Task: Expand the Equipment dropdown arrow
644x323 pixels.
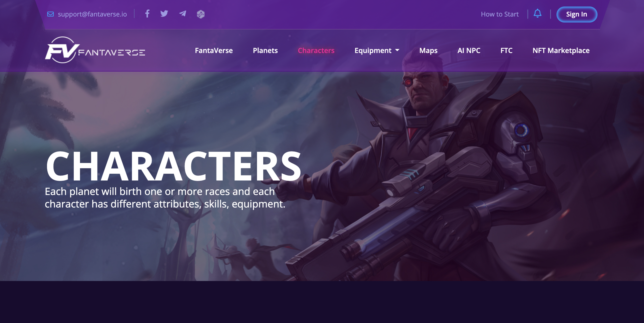Action: point(397,50)
